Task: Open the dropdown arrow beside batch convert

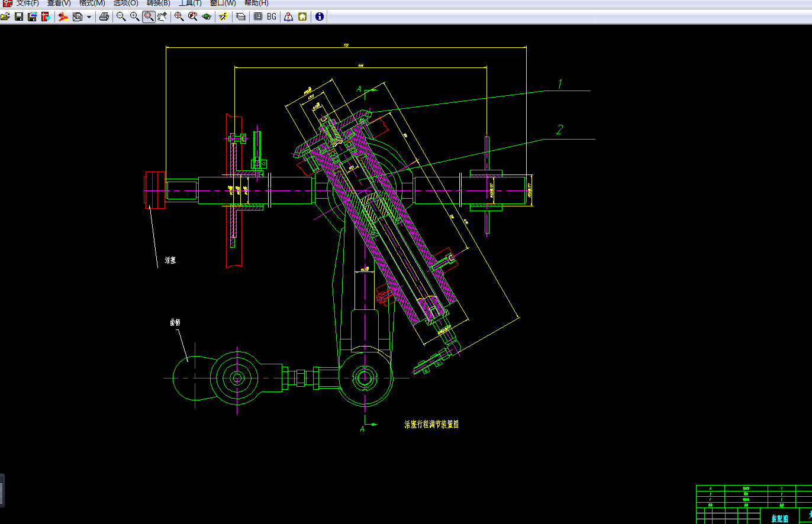Action: click(89, 17)
